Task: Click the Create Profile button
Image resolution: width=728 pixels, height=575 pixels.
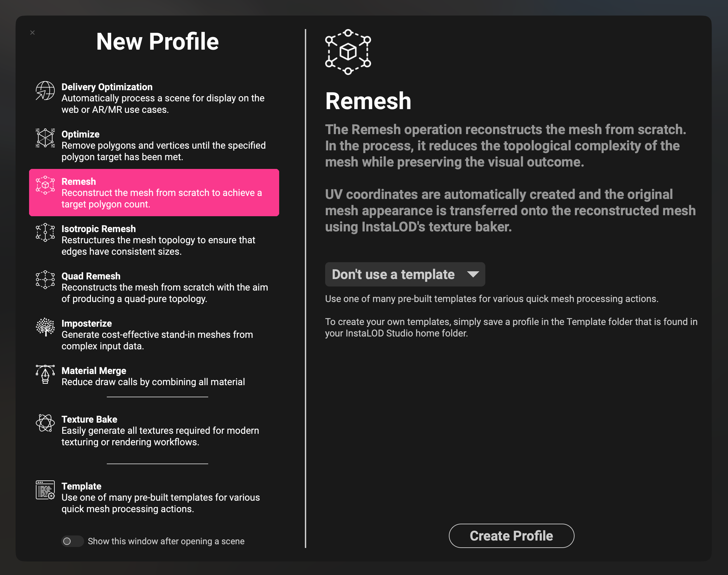Action: click(511, 535)
